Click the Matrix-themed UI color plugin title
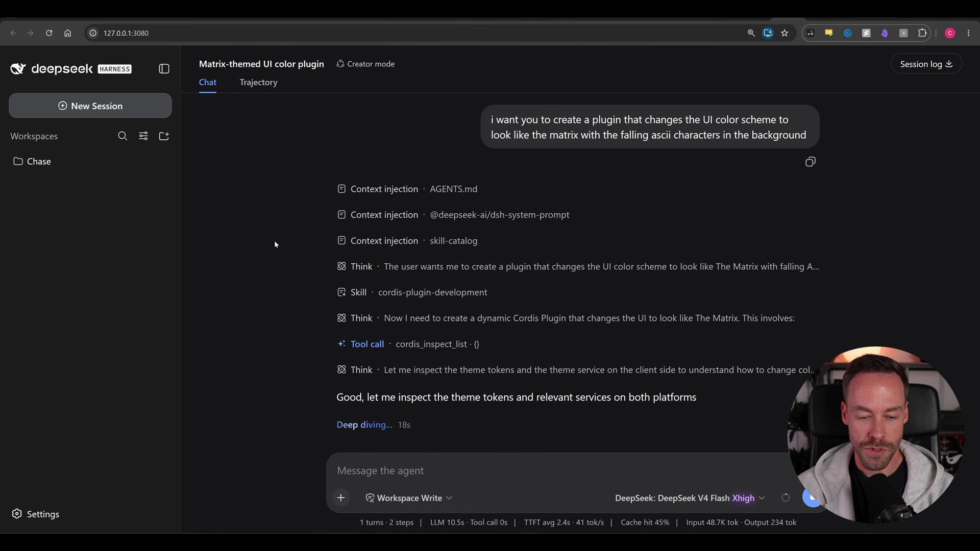This screenshot has height=551, width=980. 261,64
